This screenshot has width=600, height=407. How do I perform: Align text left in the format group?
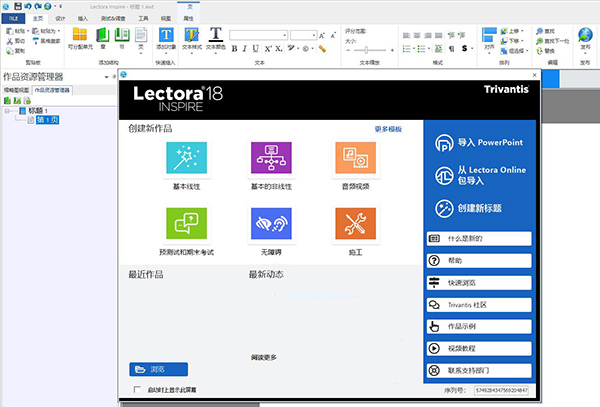tap(406, 36)
